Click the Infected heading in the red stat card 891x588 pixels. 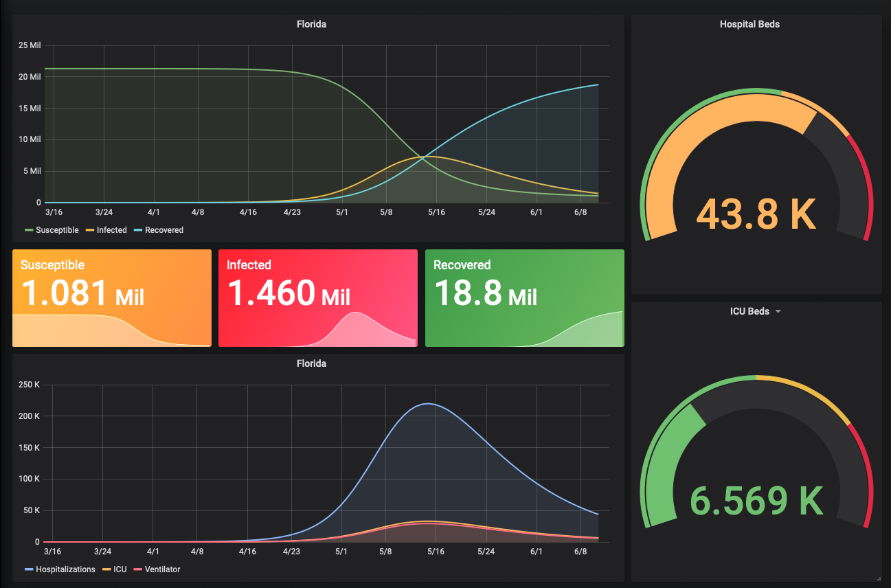point(249,265)
